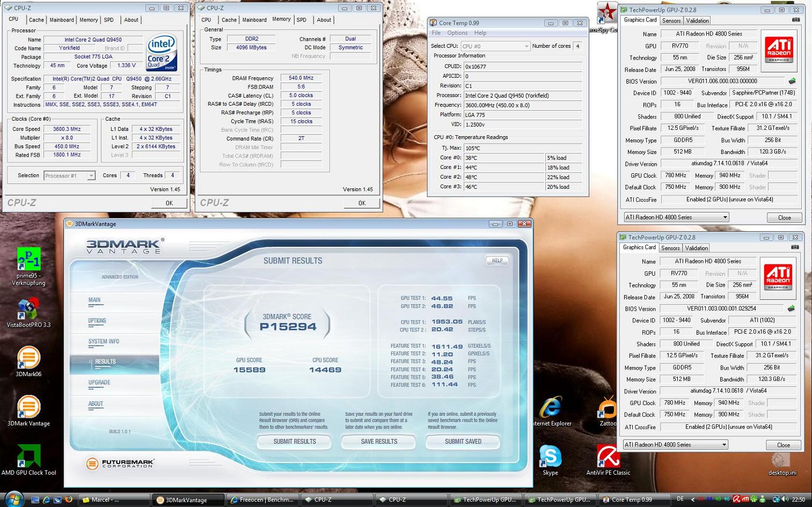Click the AntiVir umbrella tray icon
The height and width of the screenshot is (507, 812).
pyautogui.click(x=736, y=499)
